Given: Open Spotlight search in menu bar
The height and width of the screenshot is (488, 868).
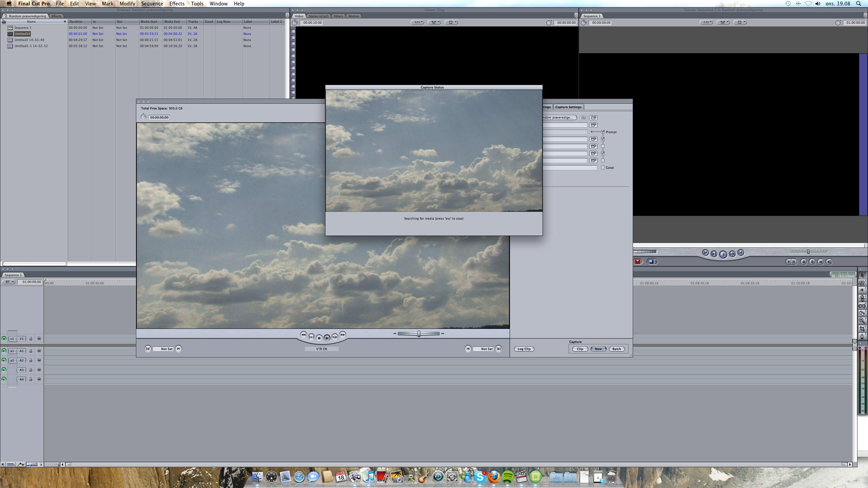Looking at the screenshot, I should (x=859, y=3).
